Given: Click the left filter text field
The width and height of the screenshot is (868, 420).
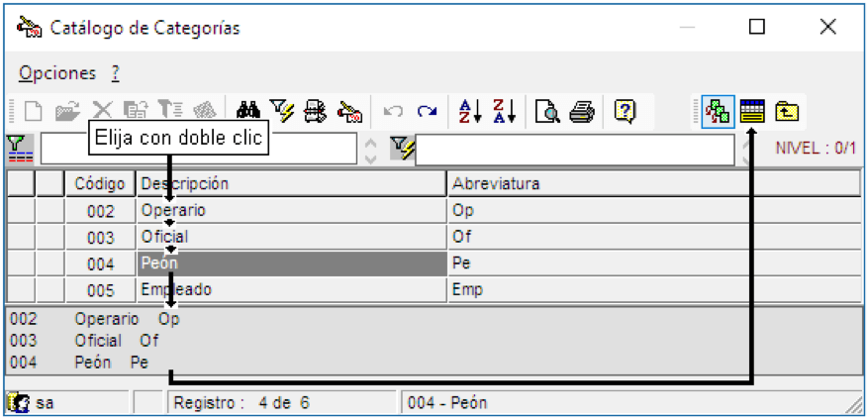Looking at the screenshot, I should coord(199,149).
